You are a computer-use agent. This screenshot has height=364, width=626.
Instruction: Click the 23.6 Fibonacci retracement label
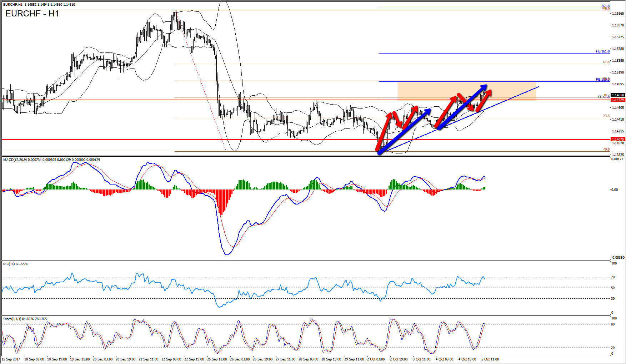606,116
